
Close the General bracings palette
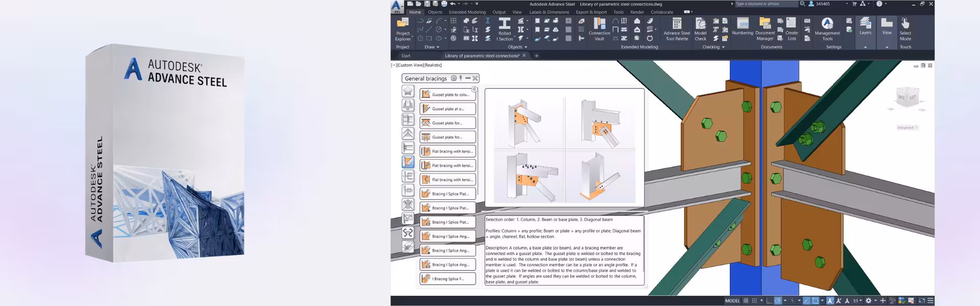[x=475, y=78]
